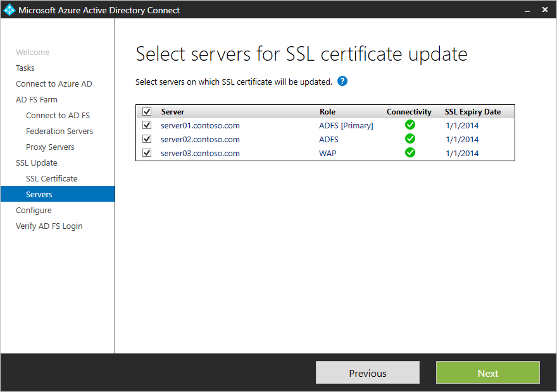Navigate to the Federation Servers page
The height and width of the screenshot is (392, 557).
(59, 131)
